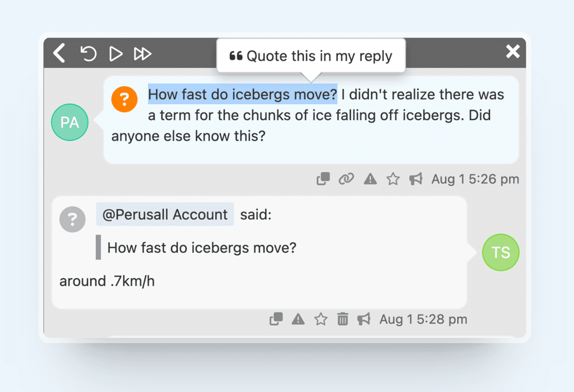This screenshot has width=574, height=392.
Task: Click the fast-forward double triangle icon
Action: click(142, 54)
